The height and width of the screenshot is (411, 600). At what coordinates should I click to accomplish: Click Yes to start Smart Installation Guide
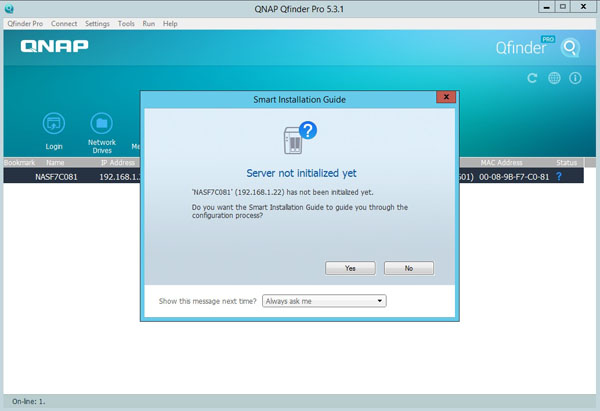click(x=350, y=268)
